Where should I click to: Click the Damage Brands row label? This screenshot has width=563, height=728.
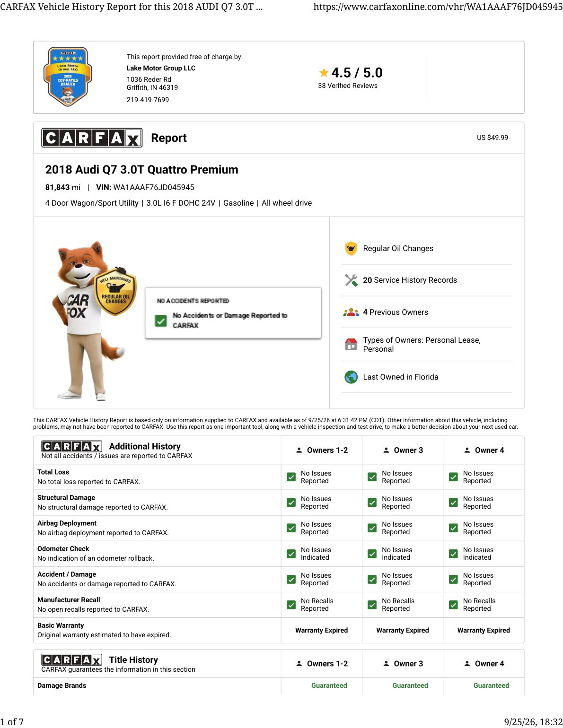tap(62, 685)
